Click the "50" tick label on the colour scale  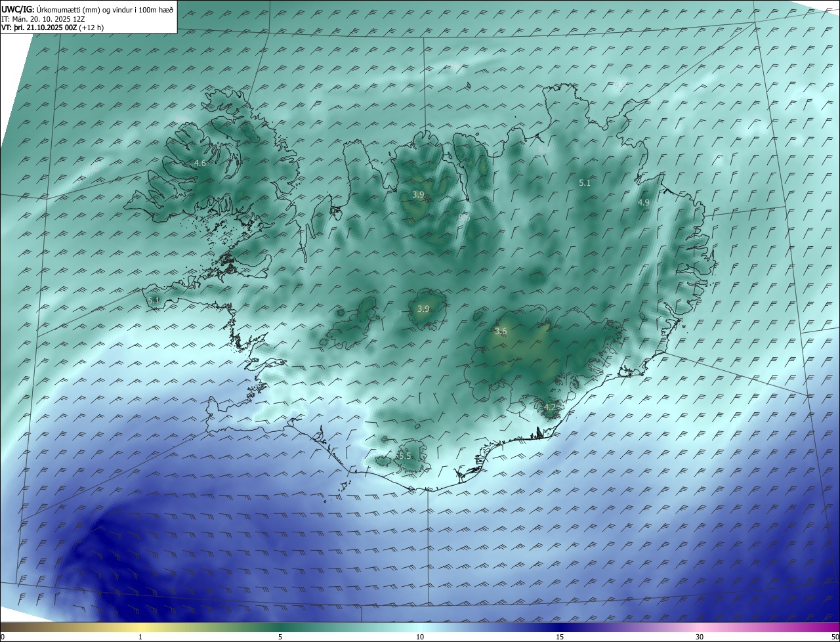click(835, 637)
